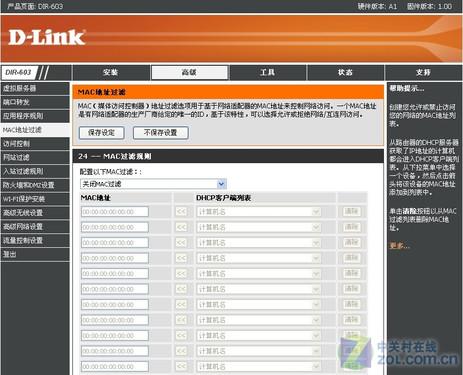This screenshot has width=463, height=375.
Task: Click the << copy arrow in second MAC row
Action: pos(181,227)
